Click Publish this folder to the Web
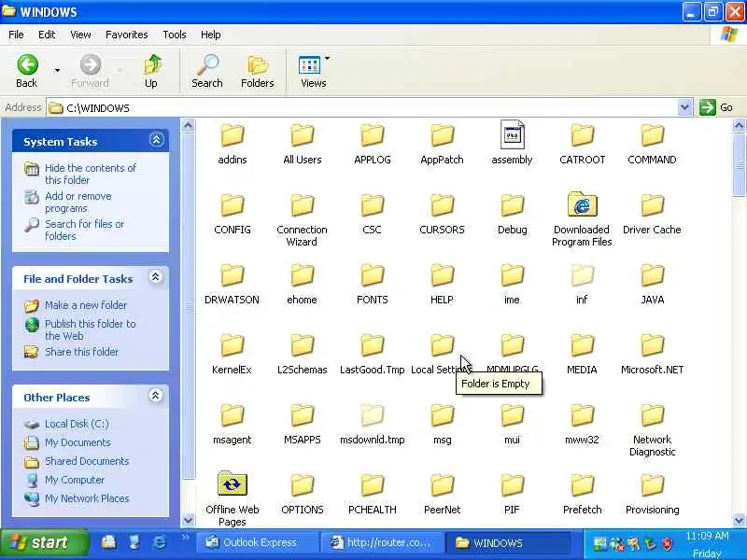Viewport: 747px width, 560px height. 91,329
